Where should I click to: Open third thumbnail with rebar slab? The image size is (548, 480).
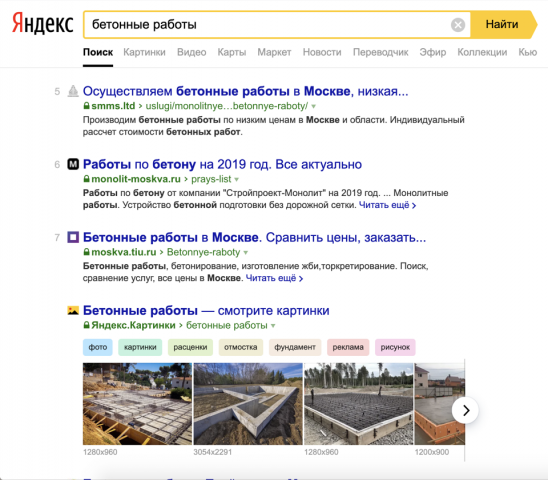359,404
